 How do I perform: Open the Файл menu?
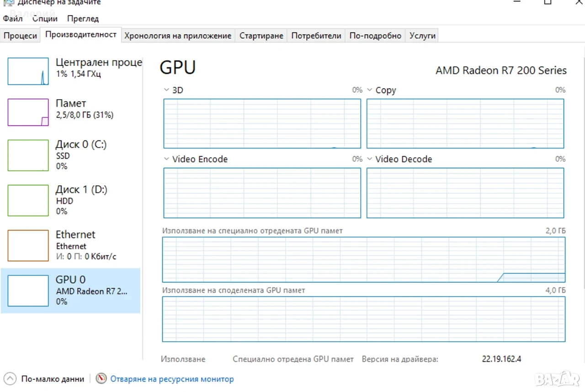(x=12, y=19)
